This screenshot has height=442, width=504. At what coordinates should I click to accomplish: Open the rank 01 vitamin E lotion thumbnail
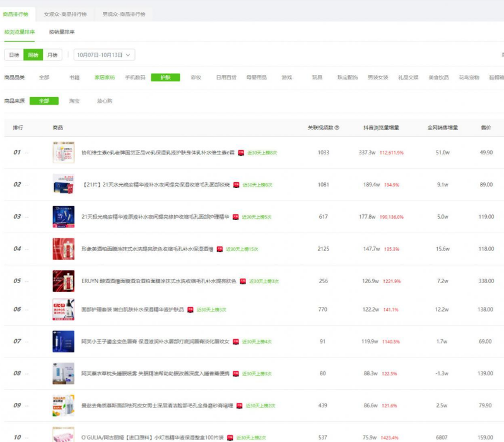63,152
